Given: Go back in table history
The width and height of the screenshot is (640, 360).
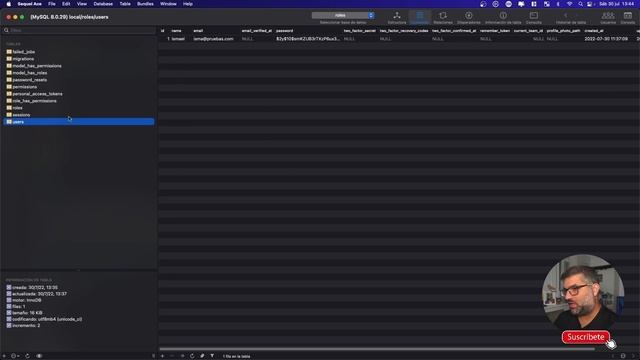Looking at the screenshot, I should pyautogui.click(x=566, y=16).
